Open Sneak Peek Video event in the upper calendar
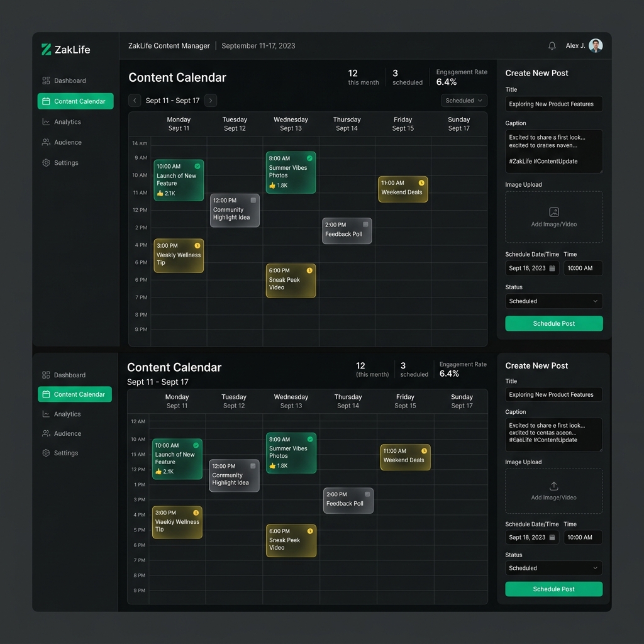The height and width of the screenshot is (644, 644). coord(291,280)
